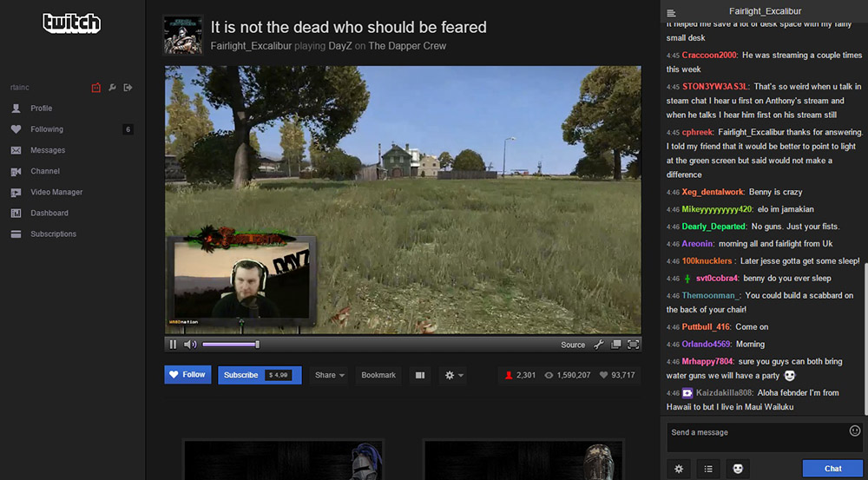Click purple turbo badge beside Kaizdakilla808

(x=687, y=392)
